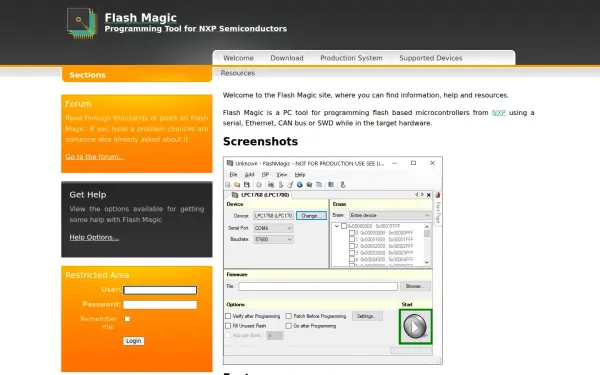Enable Verify after Programming checkbox

228,316
